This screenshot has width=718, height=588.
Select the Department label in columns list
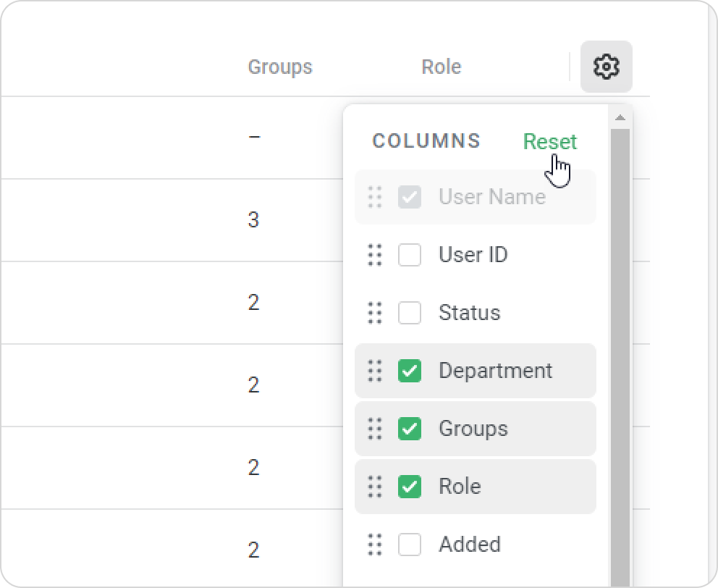[495, 371]
